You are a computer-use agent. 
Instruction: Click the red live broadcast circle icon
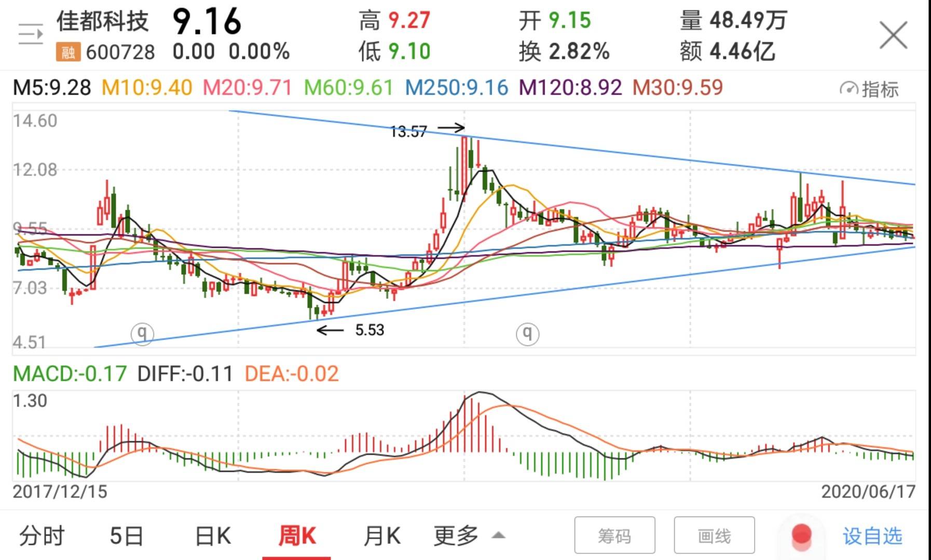[x=802, y=535]
